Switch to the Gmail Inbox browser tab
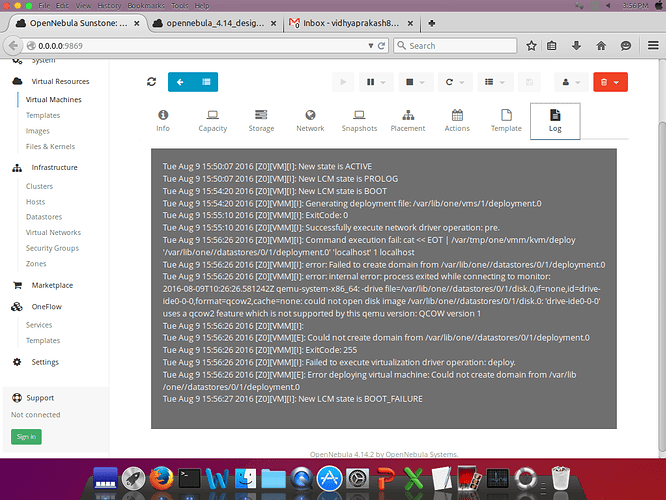This screenshot has height=500, width=666. 351,23
